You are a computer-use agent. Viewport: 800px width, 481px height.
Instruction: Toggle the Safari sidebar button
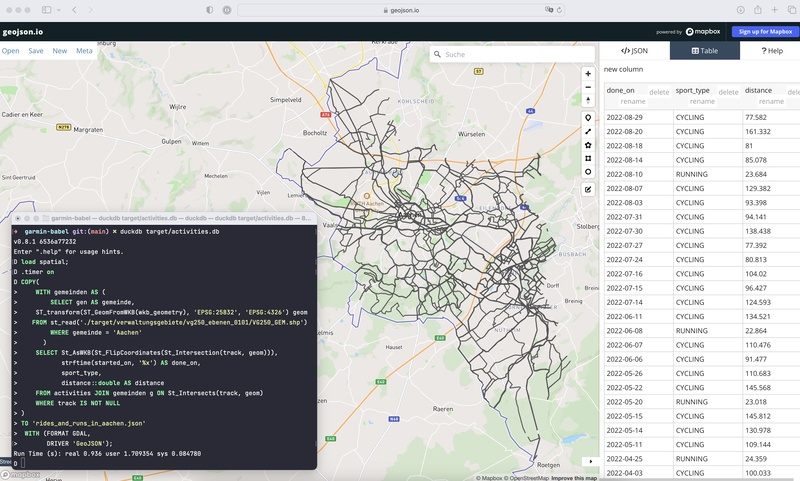click(x=46, y=10)
